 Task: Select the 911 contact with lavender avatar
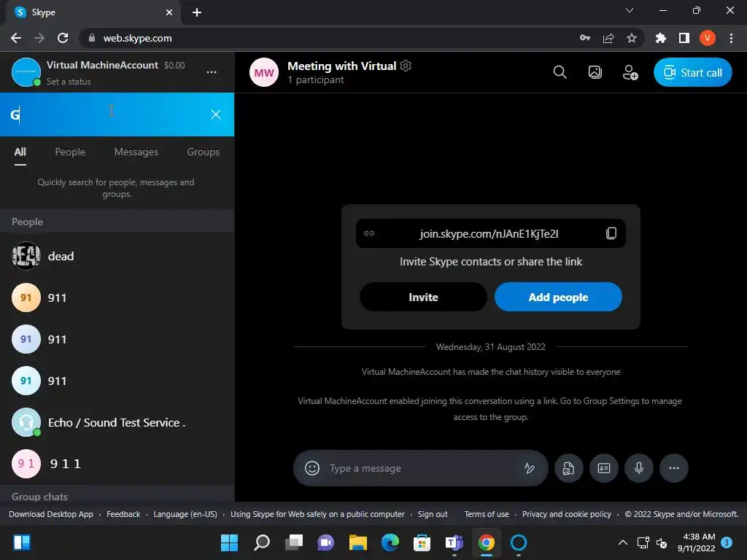pyautogui.click(x=117, y=339)
